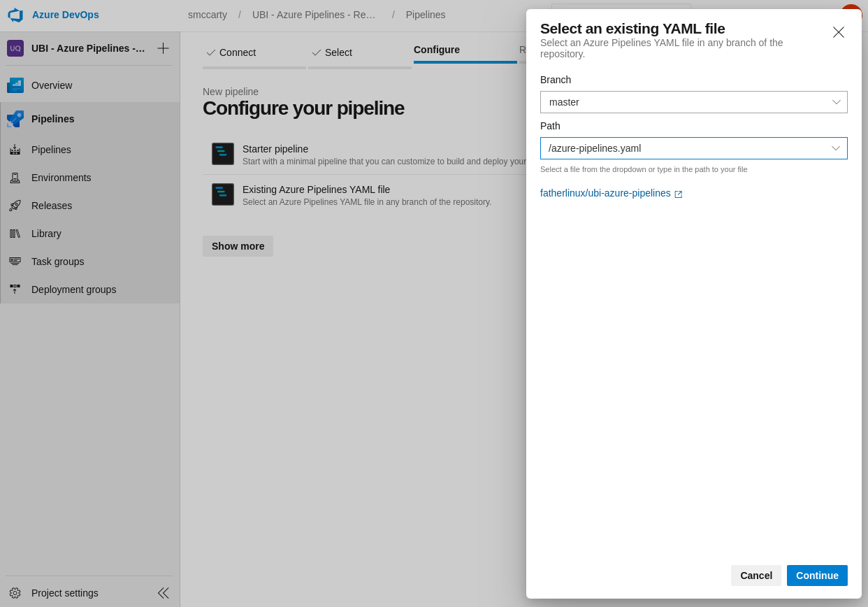The width and height of the screenshot is (868, 607).
Task: Click the plus icon beside project name
Action: (x=163, y=48)
